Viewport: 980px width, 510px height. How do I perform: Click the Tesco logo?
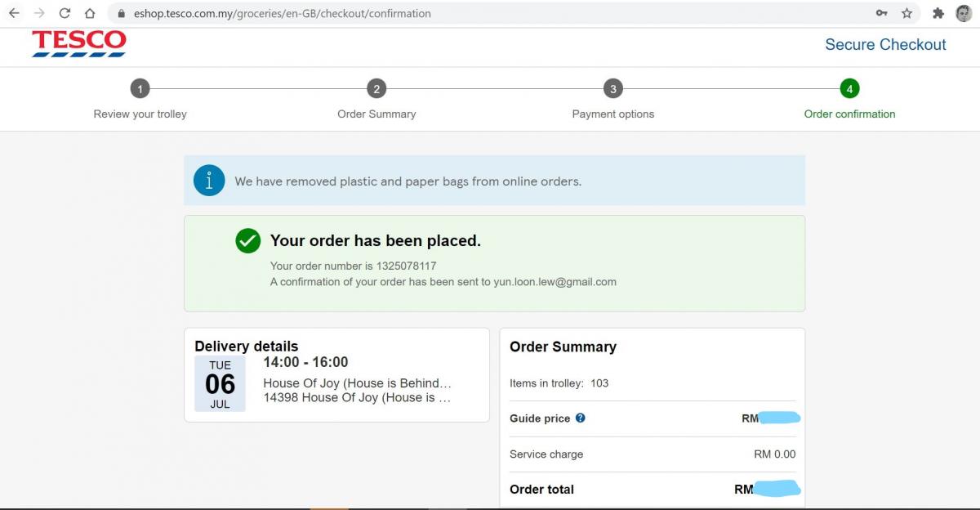click(x=79, y=44)
